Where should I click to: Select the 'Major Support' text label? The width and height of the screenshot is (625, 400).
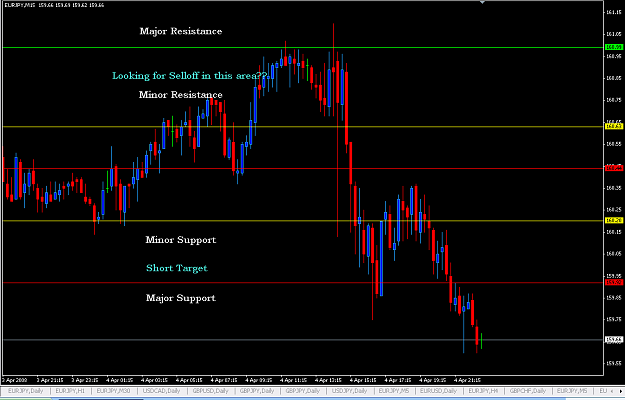click(x=181, y=298)
